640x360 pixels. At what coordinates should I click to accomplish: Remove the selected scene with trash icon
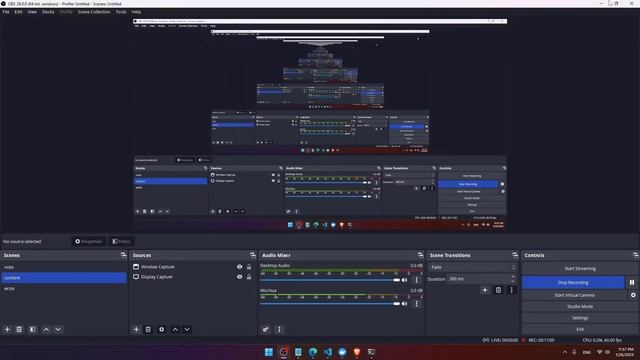[19, 329]
